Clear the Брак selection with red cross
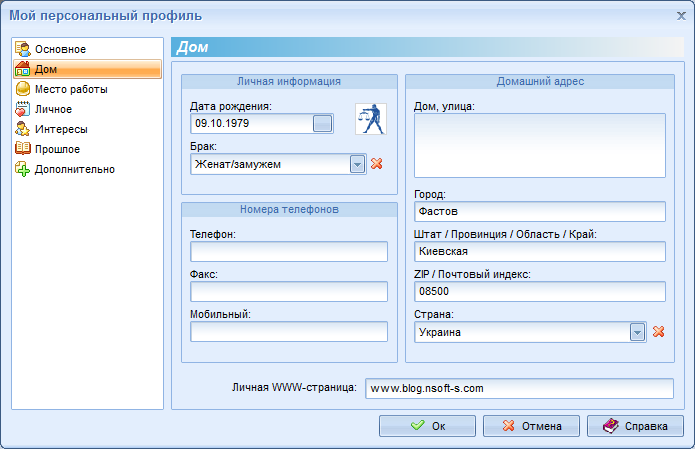This screenshot has width=695, height=449. pyautogui.click(x=377, y=164)
